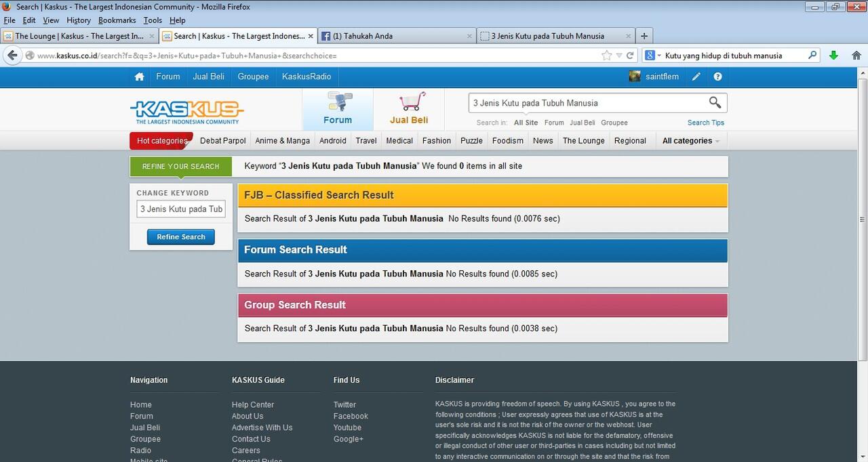Click the pencil icon next to saintflem
This screenshot has height=462, width=868.
click(x=696, y=77)
